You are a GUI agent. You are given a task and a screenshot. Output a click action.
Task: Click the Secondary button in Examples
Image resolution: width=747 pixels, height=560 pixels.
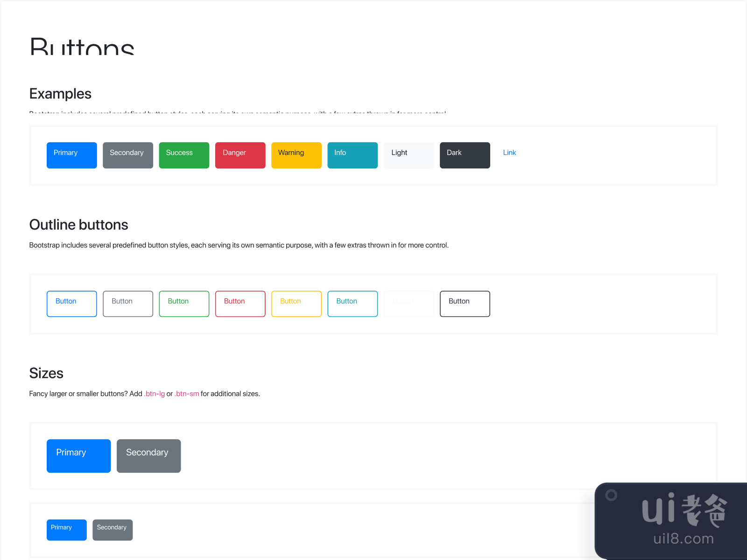127,155
